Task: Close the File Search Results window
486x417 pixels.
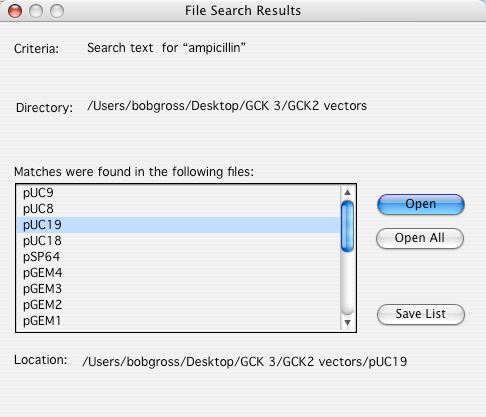Action: click(x=15, y=11)
